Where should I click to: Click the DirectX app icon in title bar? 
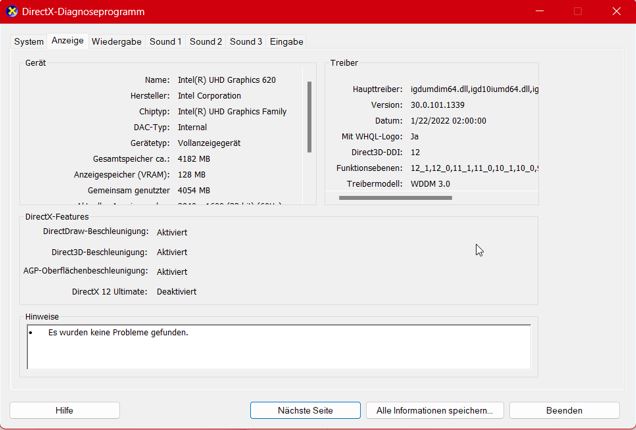[x=12, y=12]
